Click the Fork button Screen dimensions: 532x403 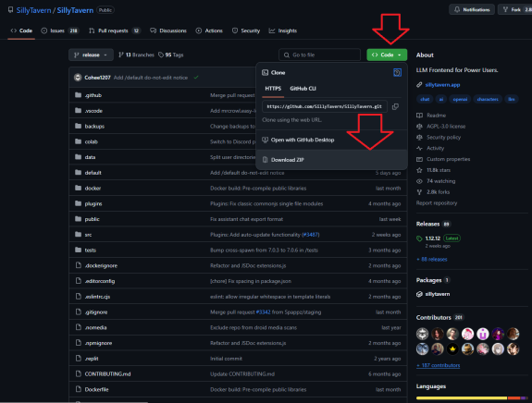tap(515, 10)
